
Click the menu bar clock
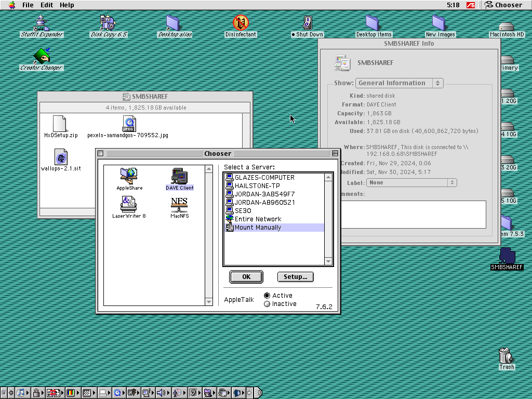pos(453,5)
